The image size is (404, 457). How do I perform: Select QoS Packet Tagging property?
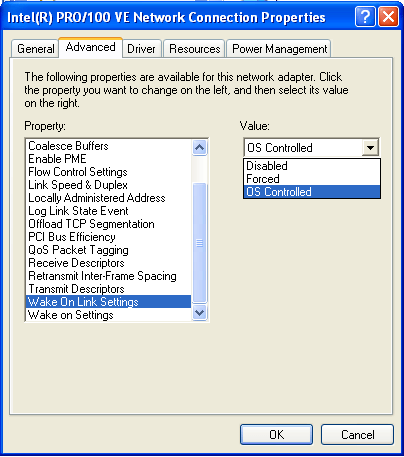click(x=108, y=250)
